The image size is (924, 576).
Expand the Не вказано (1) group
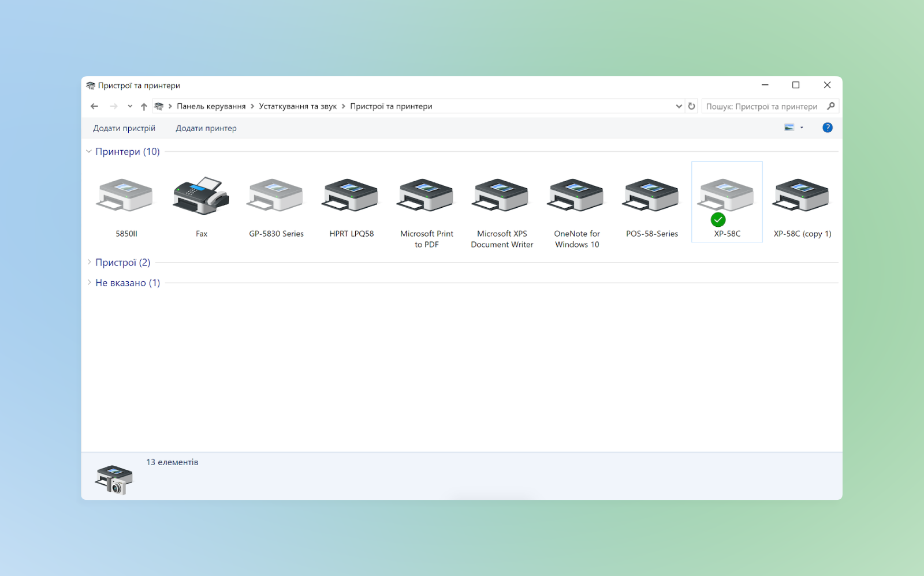(x=89, y=283)
